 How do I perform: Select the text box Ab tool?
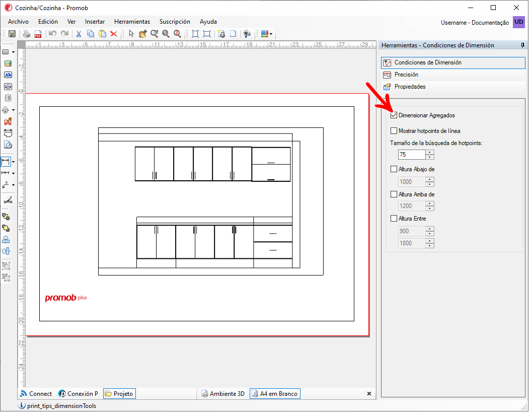(x=8, y=75)
